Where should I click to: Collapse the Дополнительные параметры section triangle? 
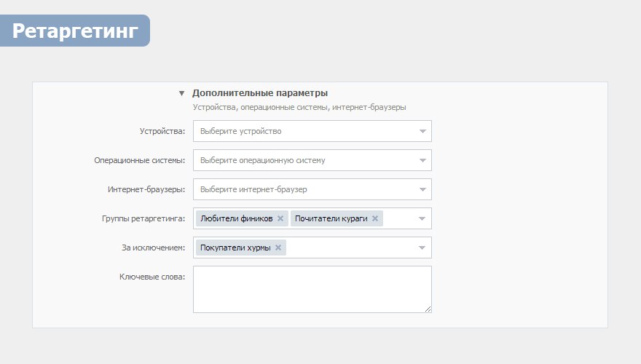click(x=181, y=93)
